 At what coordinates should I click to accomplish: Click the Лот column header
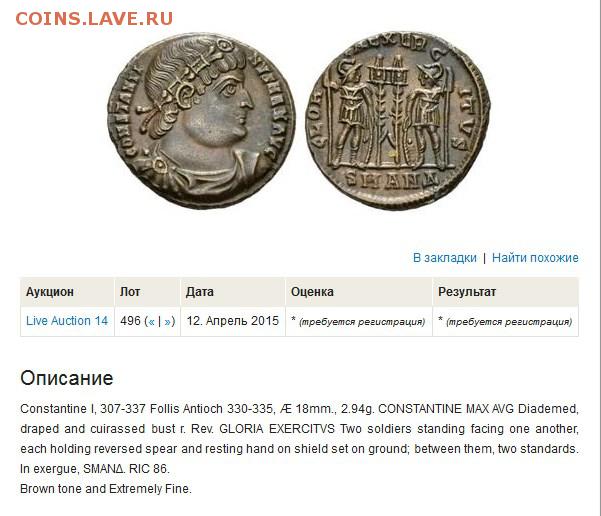[x=130, y=292]
